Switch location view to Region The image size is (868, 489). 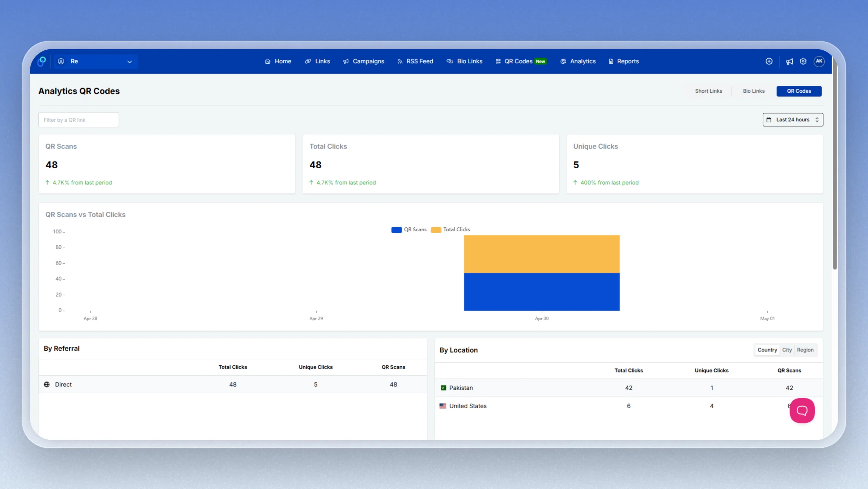point(805,350)
